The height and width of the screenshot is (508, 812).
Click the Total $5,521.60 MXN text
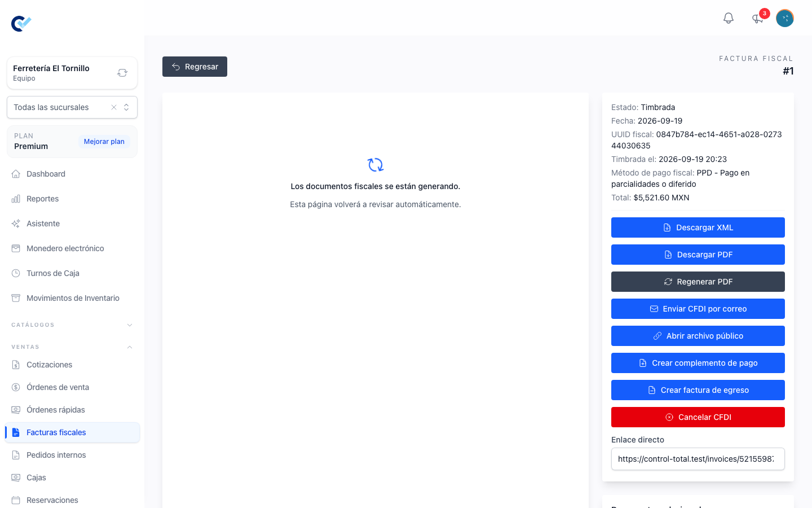point(650,198)
